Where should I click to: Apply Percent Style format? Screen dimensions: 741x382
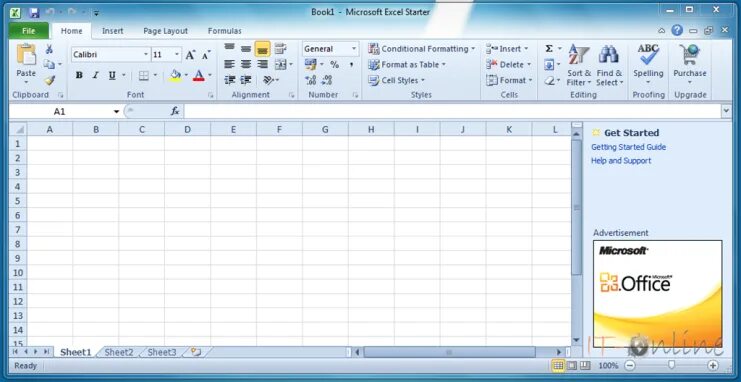point(335,64)
